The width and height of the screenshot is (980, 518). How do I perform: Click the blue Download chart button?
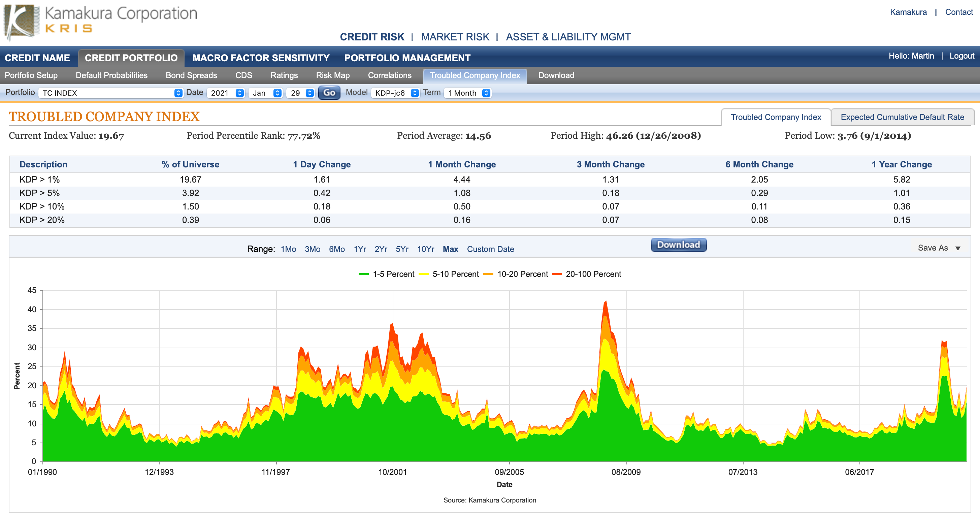[x=679, y=245]
